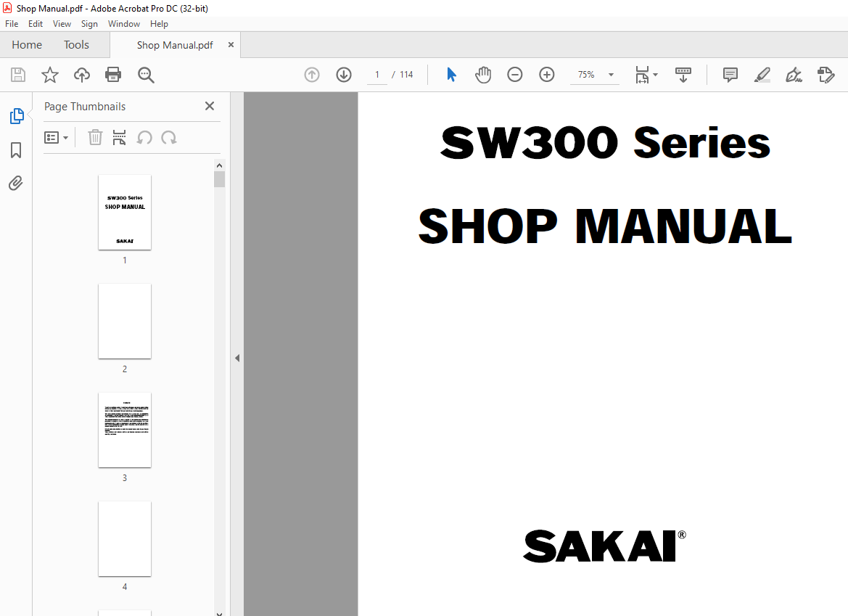Activate the Hand pan tool

[x=483, y=75]
